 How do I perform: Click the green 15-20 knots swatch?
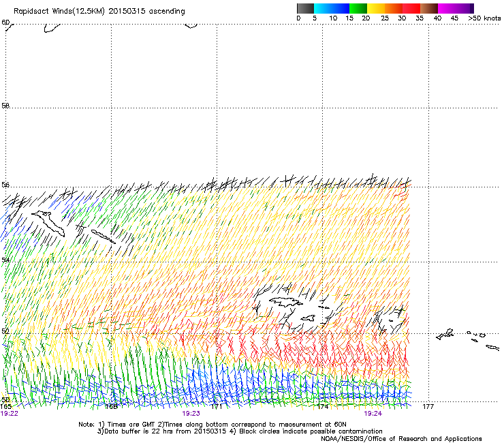pos(358,8)
